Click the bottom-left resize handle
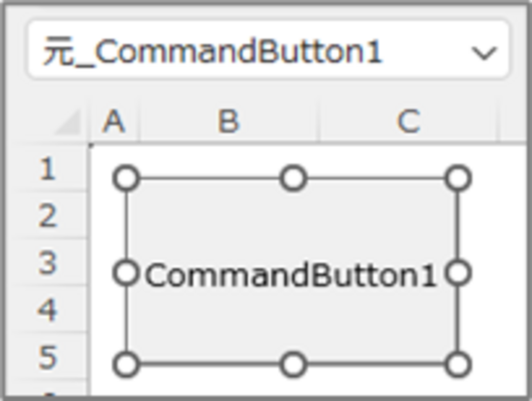 pyautogui.click(x=126, y=365)
